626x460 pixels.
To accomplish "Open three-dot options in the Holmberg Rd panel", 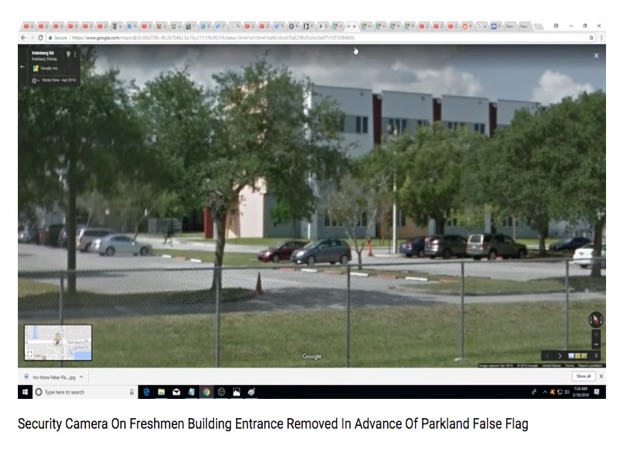I will click(75, 54).
